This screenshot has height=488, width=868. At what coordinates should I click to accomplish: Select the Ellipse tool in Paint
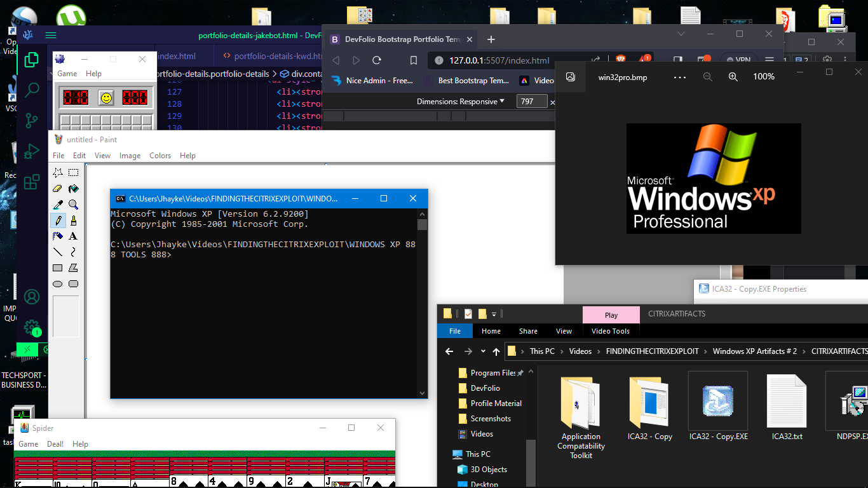(x=58, y=284)
